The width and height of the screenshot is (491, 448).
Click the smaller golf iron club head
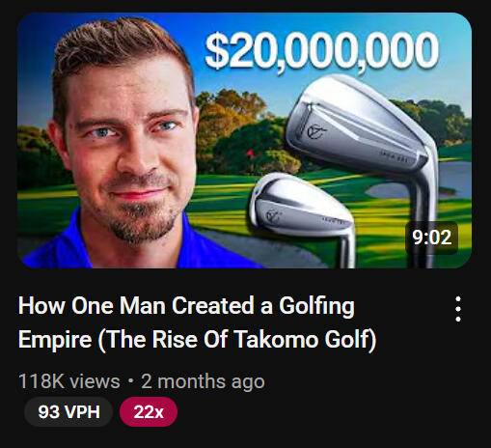click(301, 205)
